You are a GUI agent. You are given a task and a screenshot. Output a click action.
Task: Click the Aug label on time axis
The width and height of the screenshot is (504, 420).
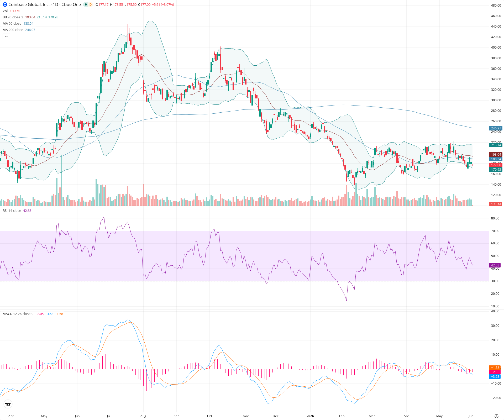(143, 416)
